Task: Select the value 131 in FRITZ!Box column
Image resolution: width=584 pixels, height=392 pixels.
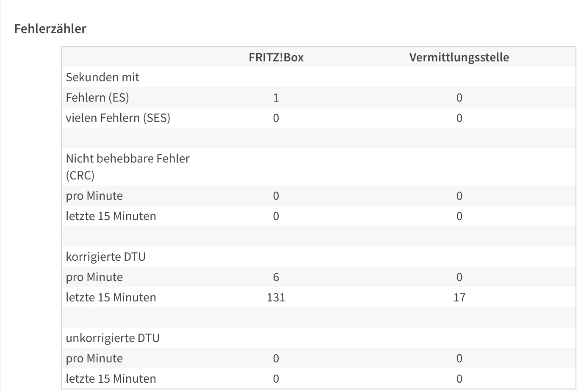Action: 276,298
